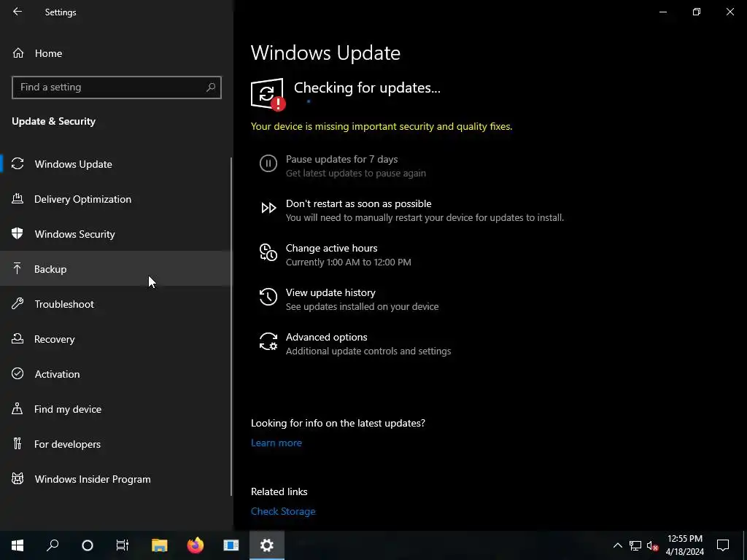Viewport: 747px width, 560px height.
Task: Click Don't restart as soon as possible
Action: coord(359,203)
